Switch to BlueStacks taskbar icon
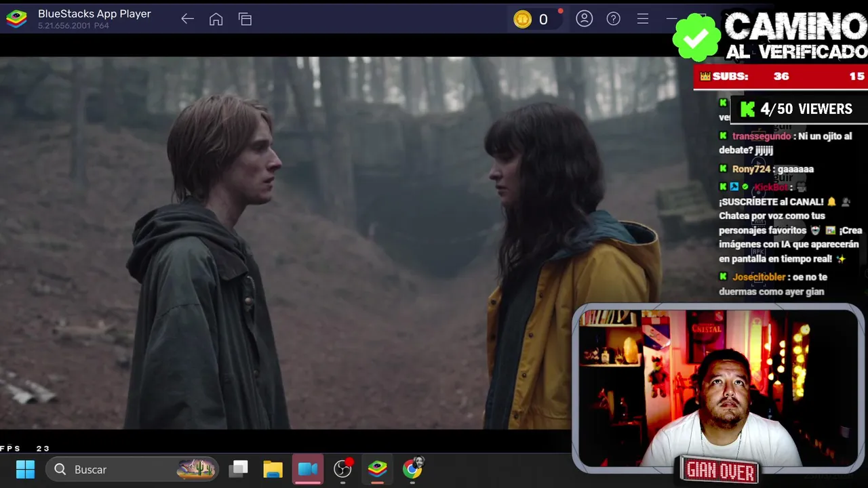Screen dimensions: 868x488 [x=378, y=468]
